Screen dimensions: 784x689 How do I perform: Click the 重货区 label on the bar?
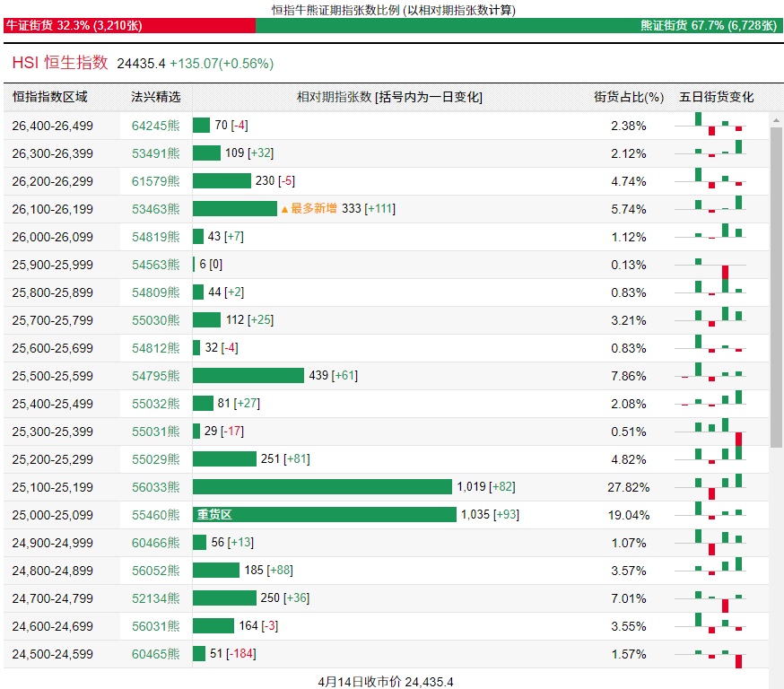tap(214, 515)
